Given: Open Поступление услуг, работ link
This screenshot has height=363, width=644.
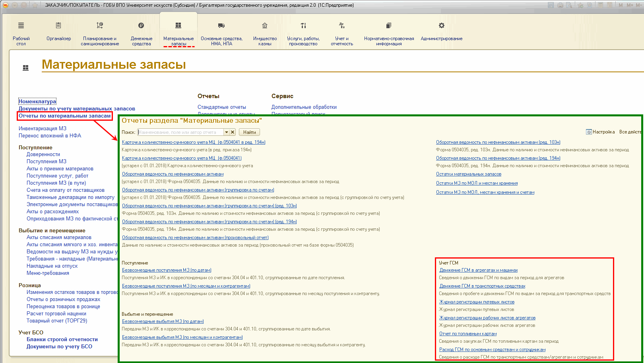Looking at the screenshot, I should coord(58,176).
